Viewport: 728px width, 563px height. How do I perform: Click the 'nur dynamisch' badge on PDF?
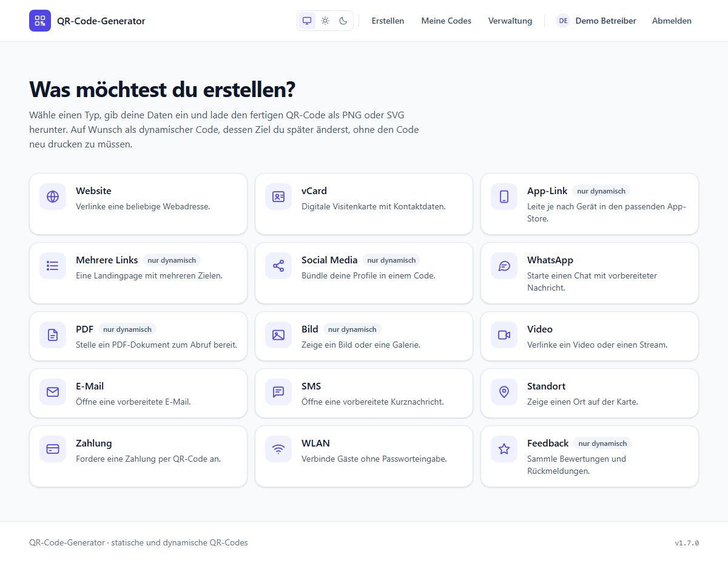[x=127, y=329]
